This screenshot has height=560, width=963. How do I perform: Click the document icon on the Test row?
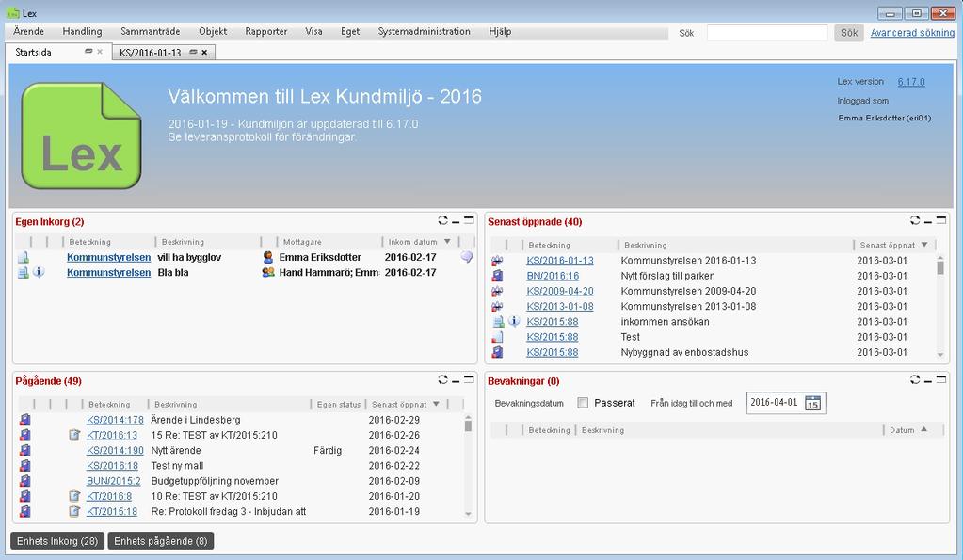497,337
